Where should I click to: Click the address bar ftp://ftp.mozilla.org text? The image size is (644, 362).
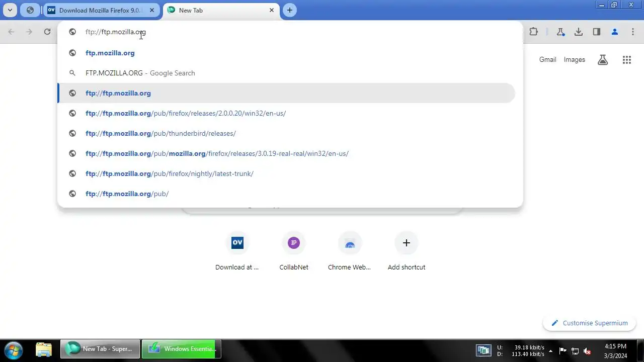coord(116,32)
